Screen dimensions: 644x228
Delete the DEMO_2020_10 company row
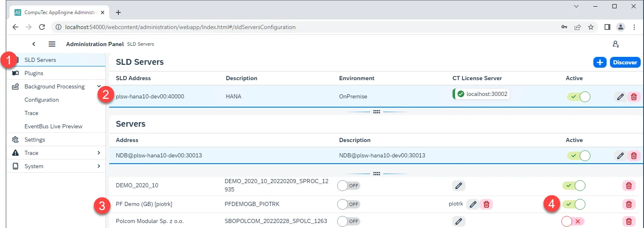629,186
